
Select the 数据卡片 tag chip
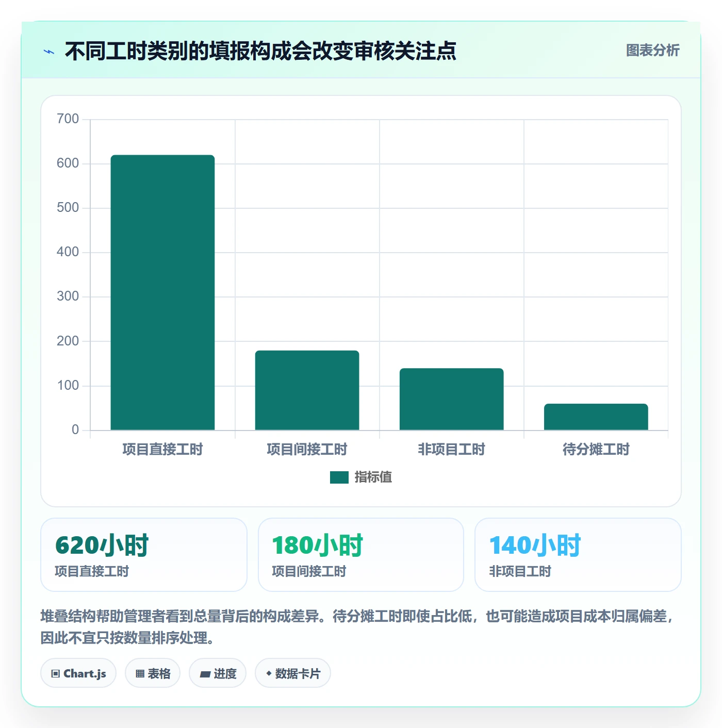coord(293,673)
